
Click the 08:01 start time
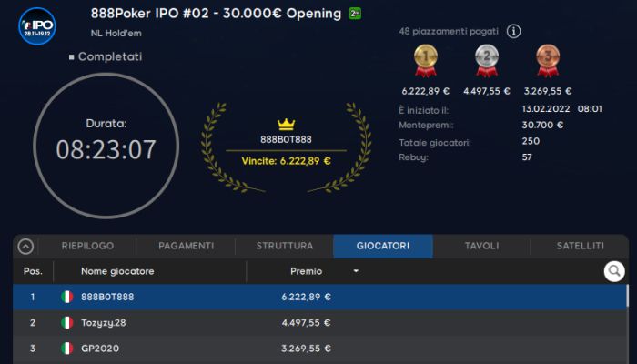click(590, 109)
